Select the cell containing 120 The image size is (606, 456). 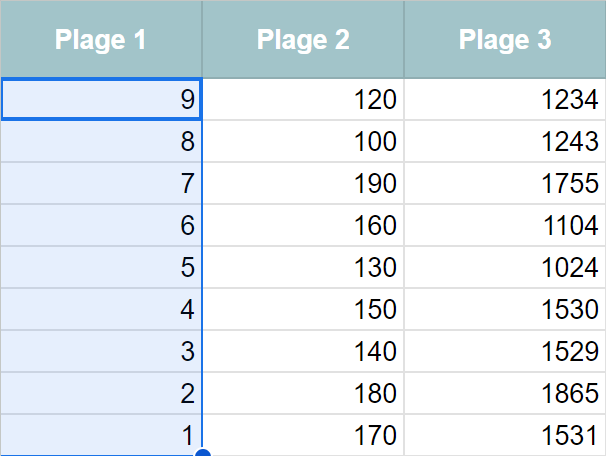click(x=303, y=99)
